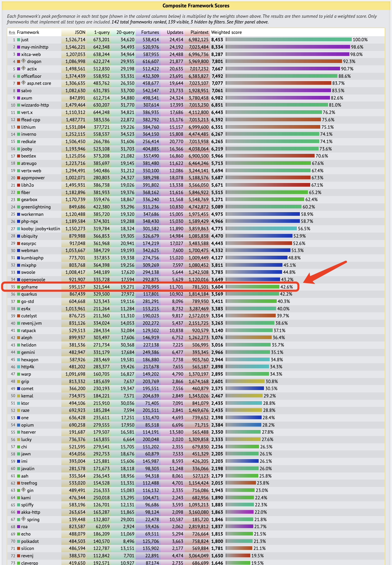The height and width of the screenshot is (565, 392).
Task: Open the goframe framework entry
Action: [29, 287]
